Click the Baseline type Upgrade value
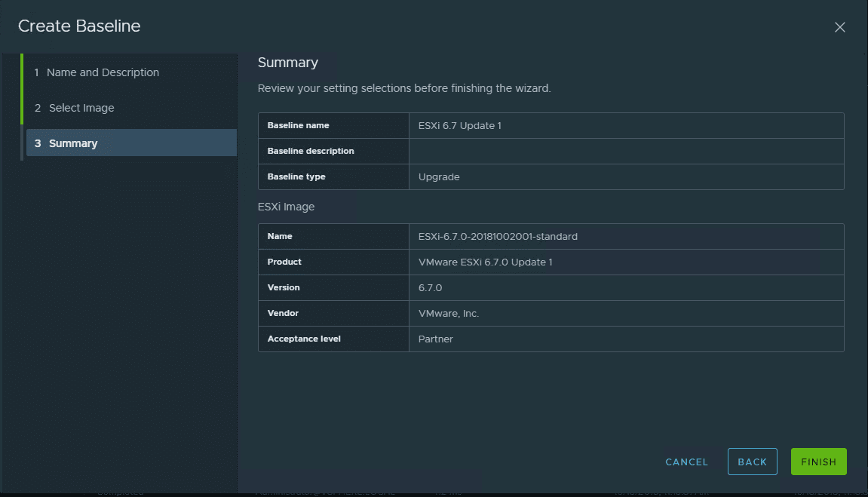 (x=439, y=177)
